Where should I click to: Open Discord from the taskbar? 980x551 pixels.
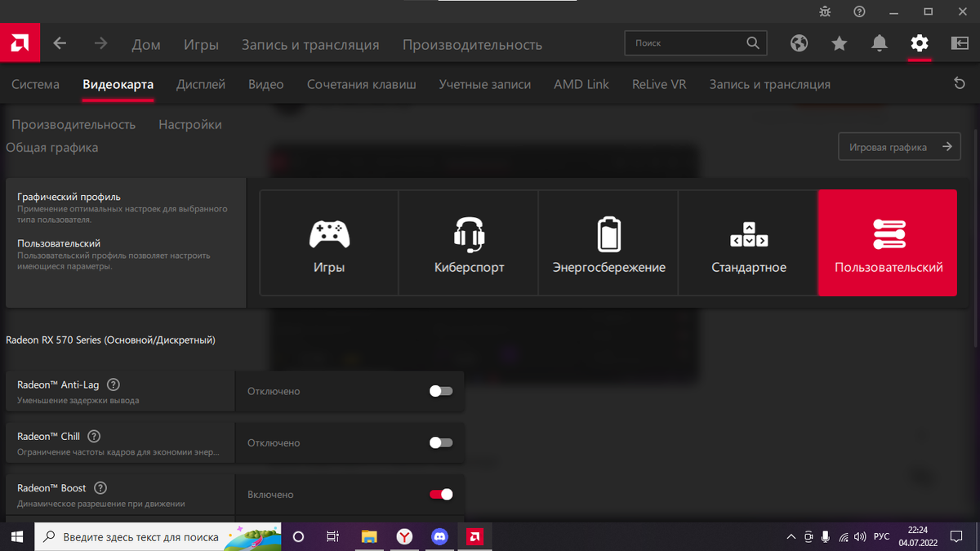(x=439, y=536)
